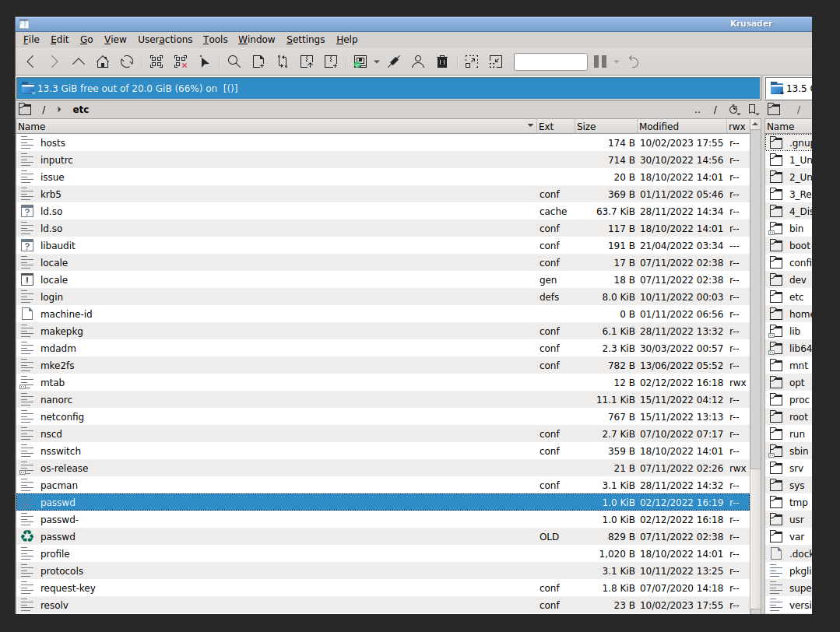Open the etc folder in right panel
This screenshot has width=840, height=632.
point(796,297)
